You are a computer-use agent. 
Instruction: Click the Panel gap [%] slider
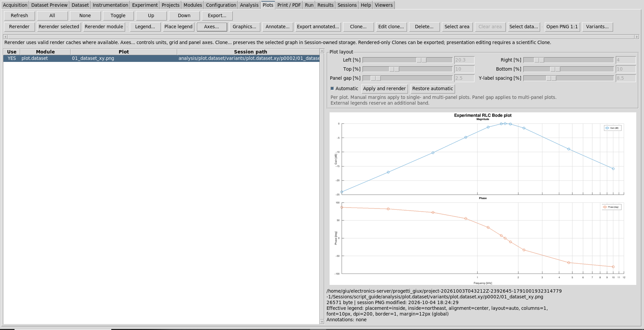(407, 78)
